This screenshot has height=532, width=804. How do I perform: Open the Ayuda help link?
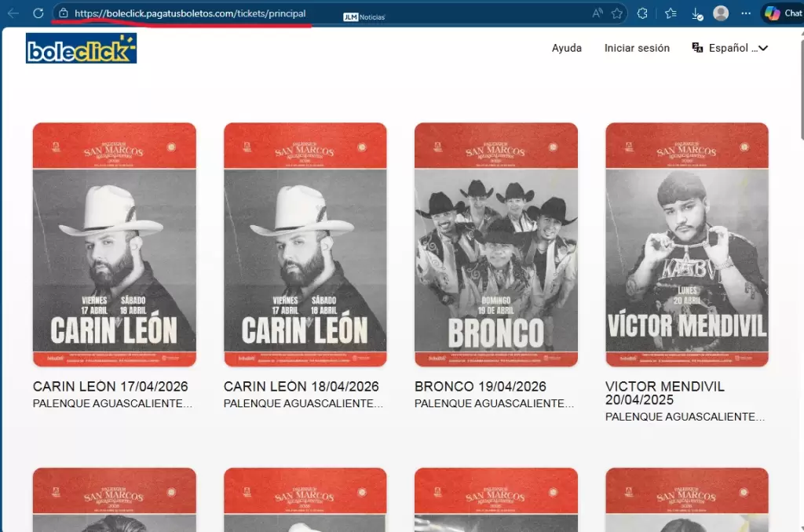pyautogui.click(x=566, y=48)
